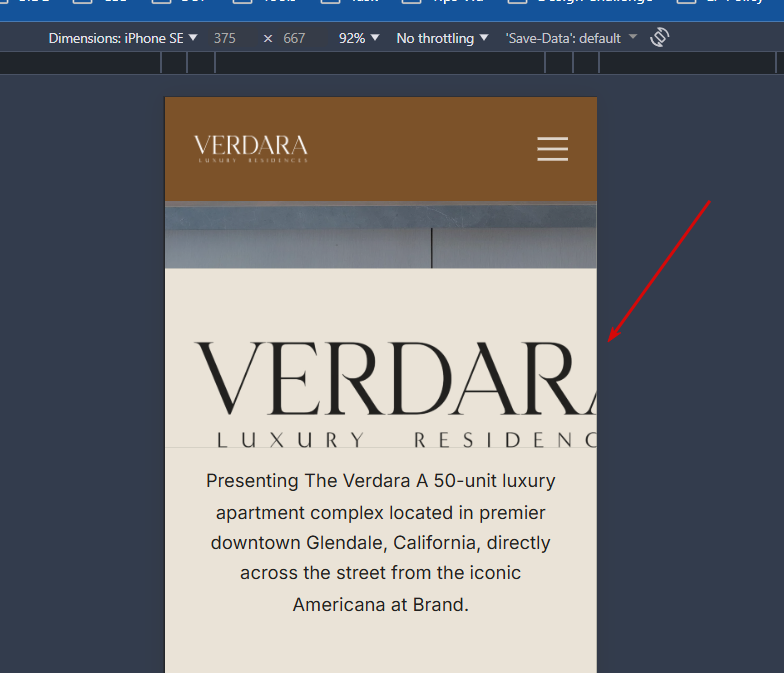This screenshot has height=673, width=784.
Task: Open the hamburger menu in site header
Action: click(552, 149)
